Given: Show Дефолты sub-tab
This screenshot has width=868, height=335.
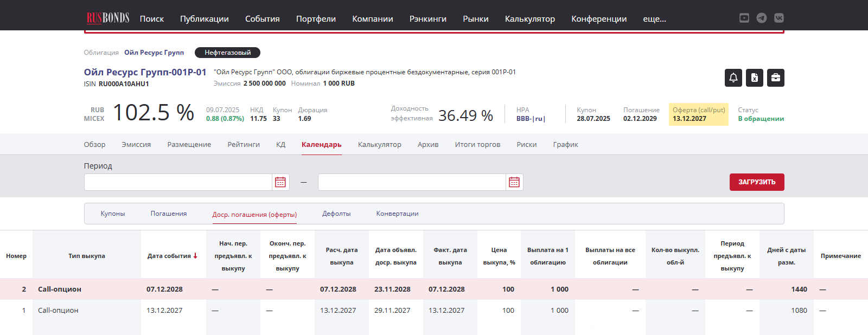Looking at the screenshot, I should coord(336,214).
